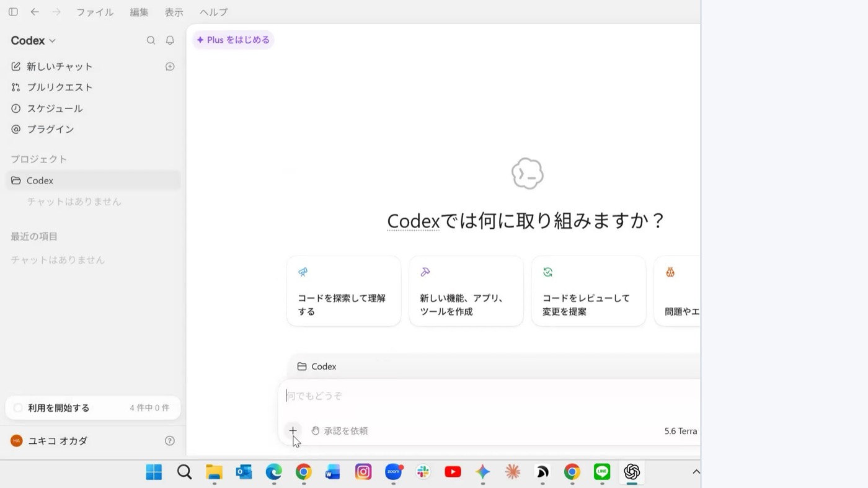Open プルリクエスト in sidebar
Viewport: 868px width, 488px height.
(x=52, y=87)
